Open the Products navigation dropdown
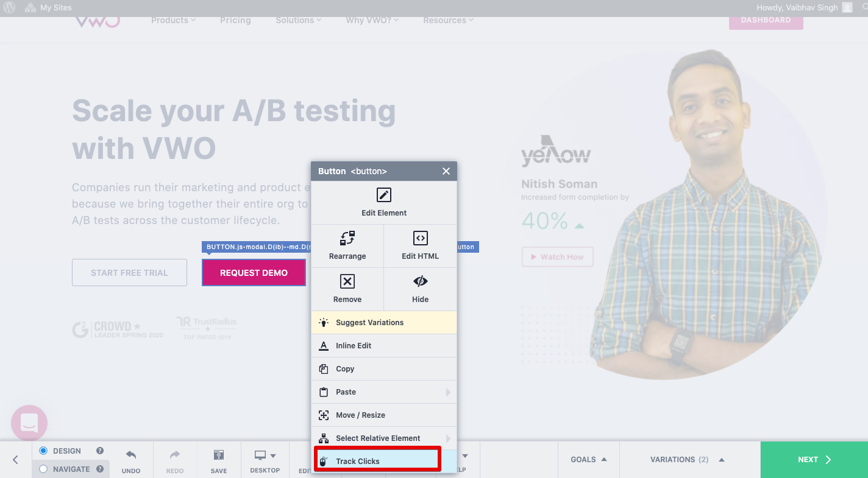The height and width of the screenshot is (478, 868). coord(173,20)
